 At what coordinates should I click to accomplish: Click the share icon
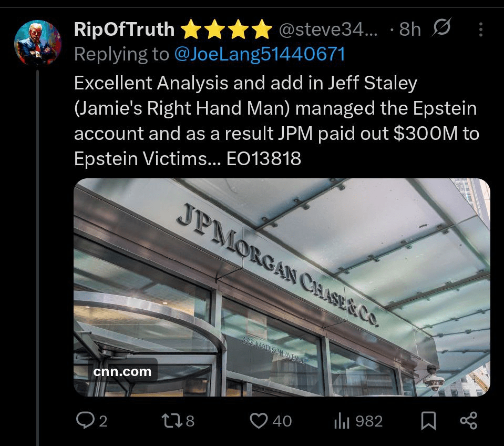468,421
